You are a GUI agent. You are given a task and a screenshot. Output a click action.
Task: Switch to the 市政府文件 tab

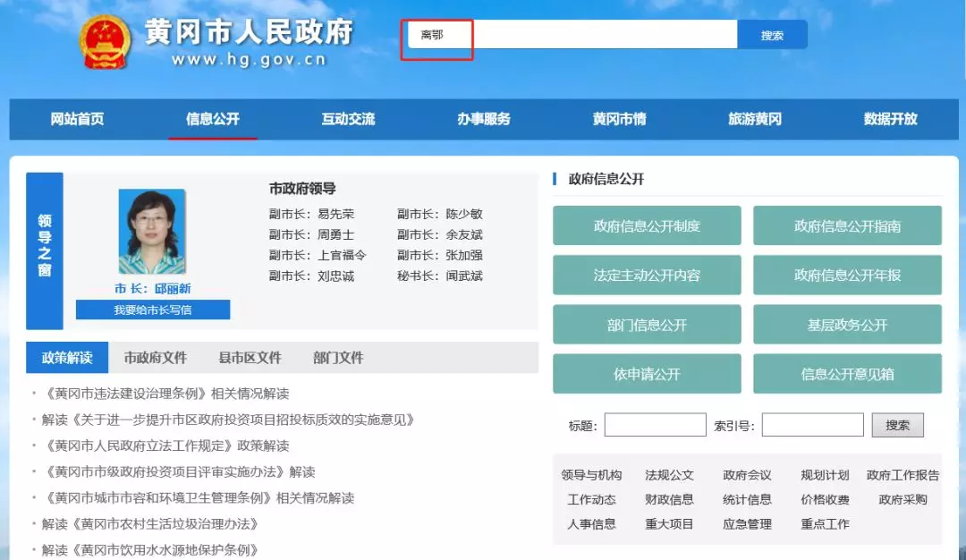(156, 358)
